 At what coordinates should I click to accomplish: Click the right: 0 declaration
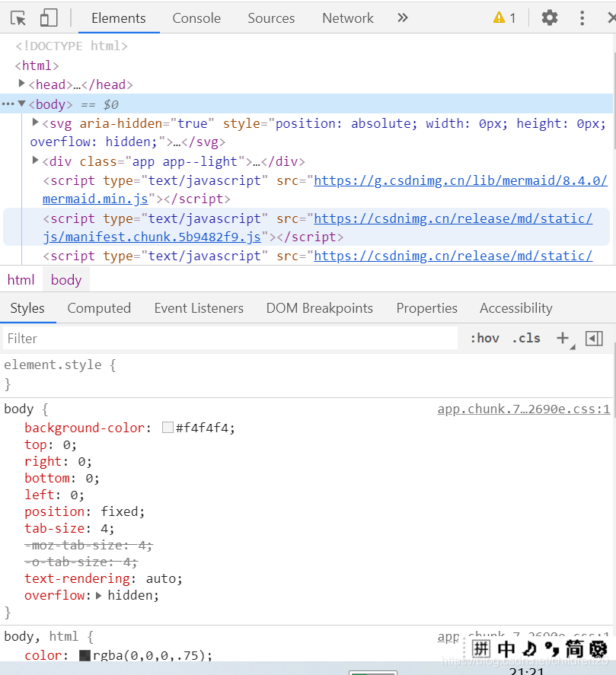coord(58,461)
